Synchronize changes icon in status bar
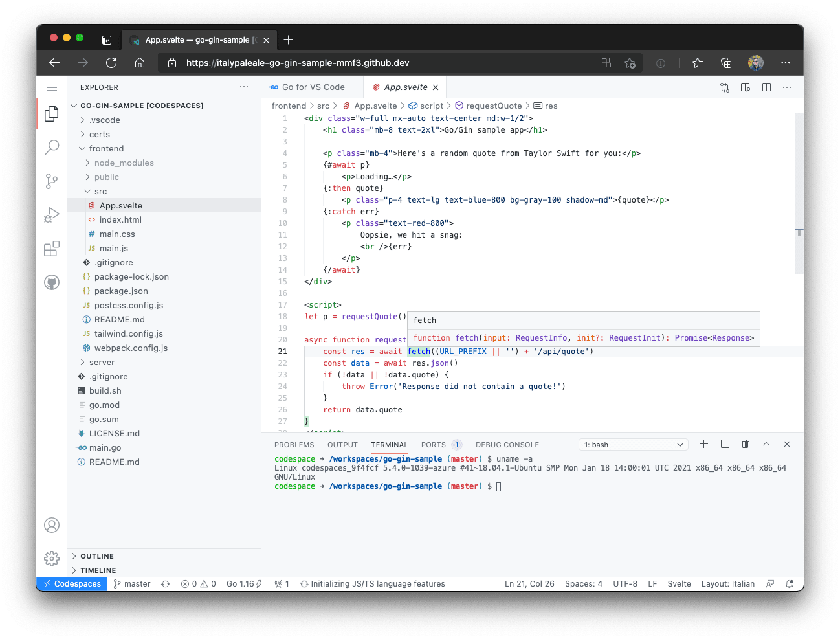Viewport: 840px width, 639px height. (x=166, y=584)
